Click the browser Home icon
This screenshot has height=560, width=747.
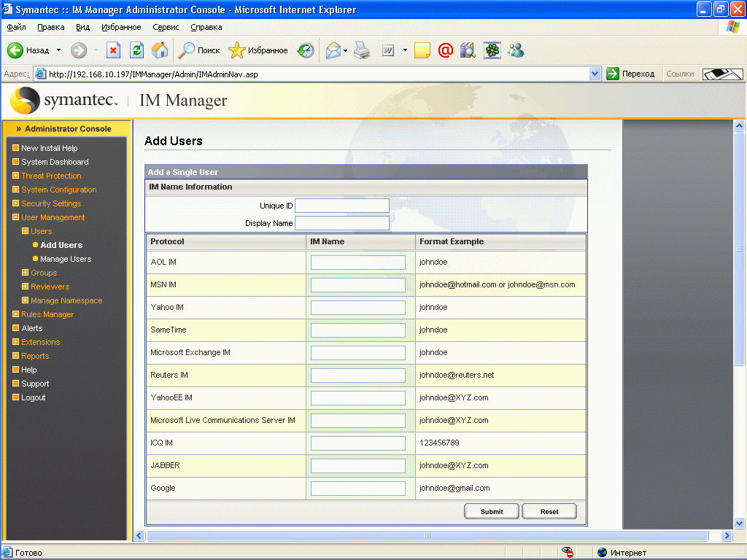click(160, 50)
